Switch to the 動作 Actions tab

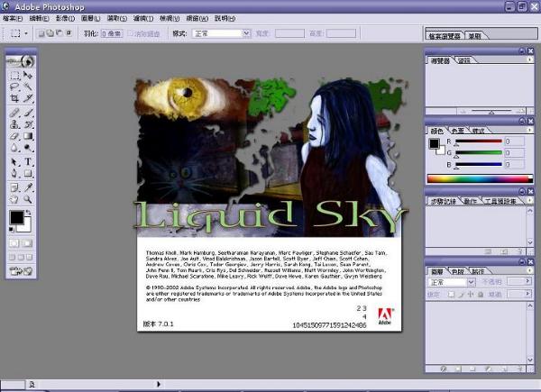(470, 201)
